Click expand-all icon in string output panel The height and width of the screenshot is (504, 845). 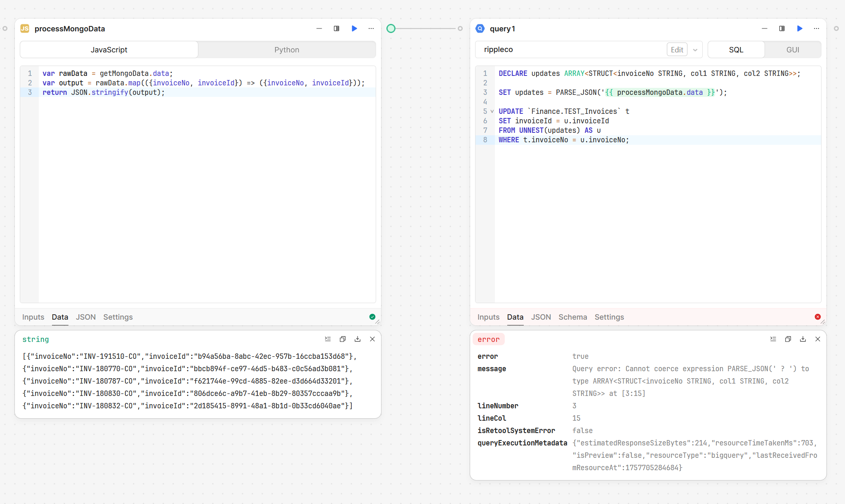coord(328,339)
